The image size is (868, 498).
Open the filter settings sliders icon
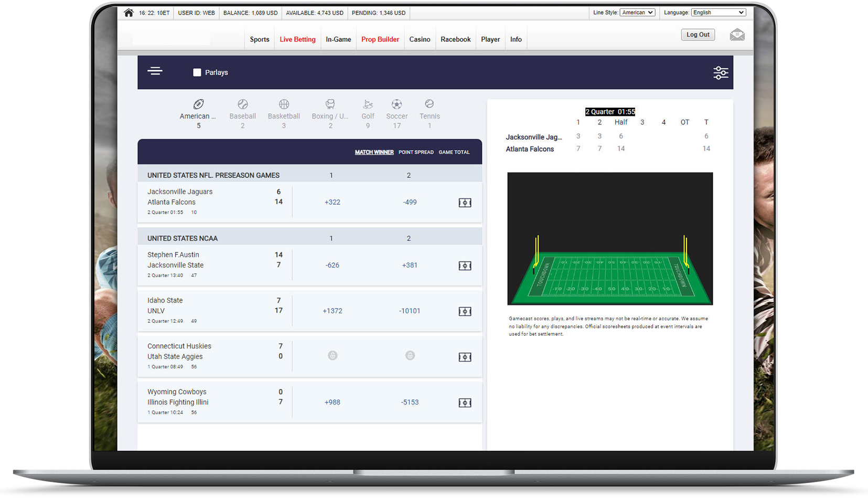721,73
